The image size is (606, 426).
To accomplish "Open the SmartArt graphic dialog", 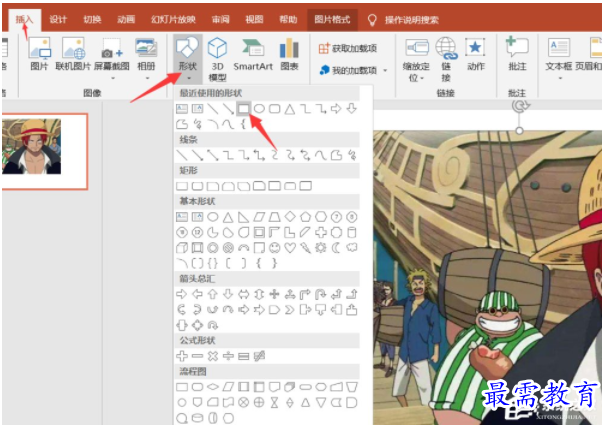I will 253,54.
